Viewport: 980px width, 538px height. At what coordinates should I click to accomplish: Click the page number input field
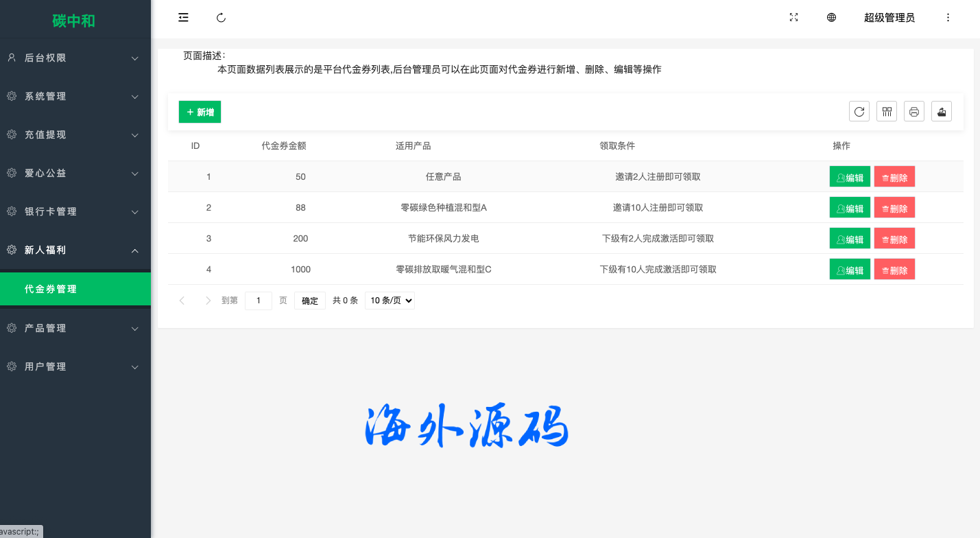pos(259,301)
